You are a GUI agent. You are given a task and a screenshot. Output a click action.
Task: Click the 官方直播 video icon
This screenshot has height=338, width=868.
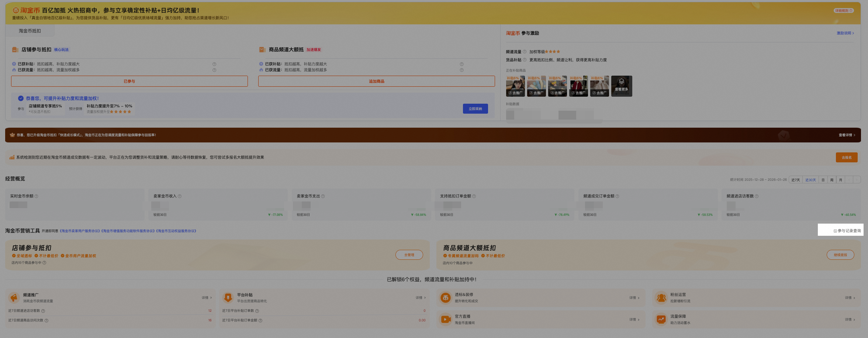[x=446, y=319]
